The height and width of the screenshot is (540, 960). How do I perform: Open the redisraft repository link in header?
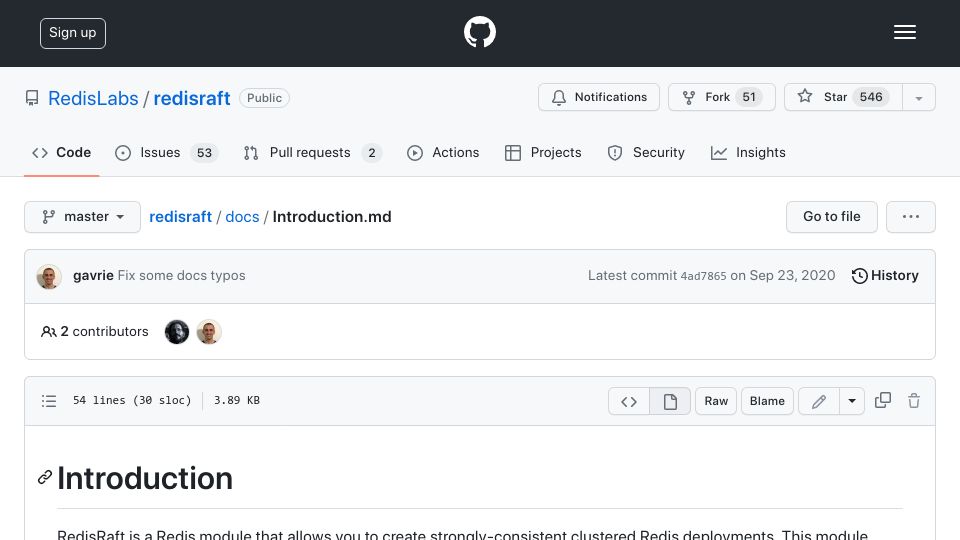[192, 98]
